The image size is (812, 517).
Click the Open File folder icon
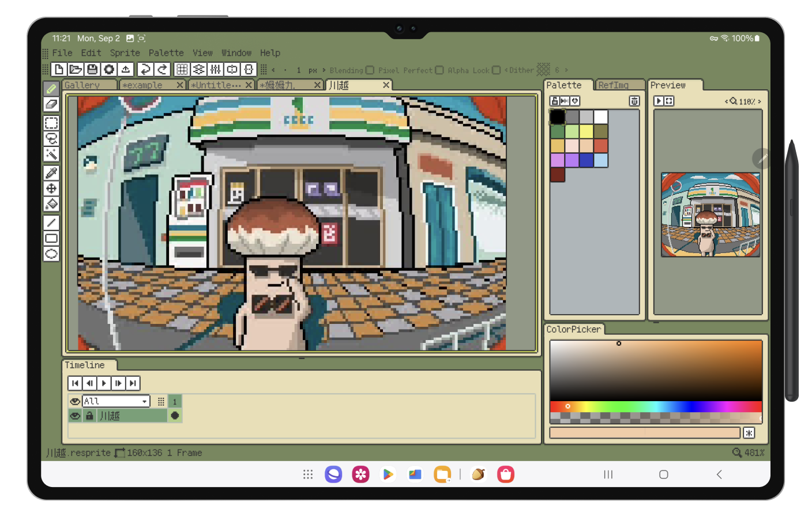point(76,69)
